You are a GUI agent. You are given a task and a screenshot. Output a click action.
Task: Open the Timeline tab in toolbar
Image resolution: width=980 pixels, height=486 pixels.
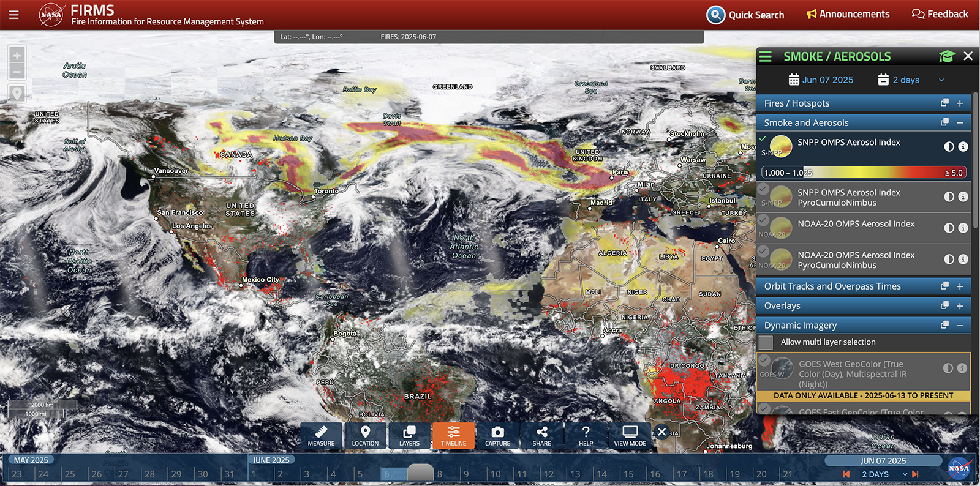453,435
